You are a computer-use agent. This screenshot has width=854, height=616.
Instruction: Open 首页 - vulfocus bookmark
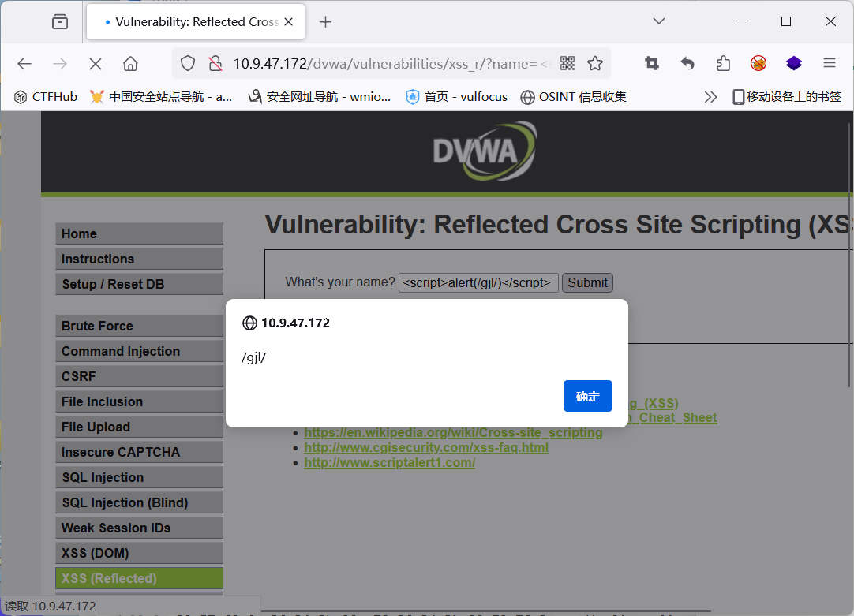[x=457, y=97]
